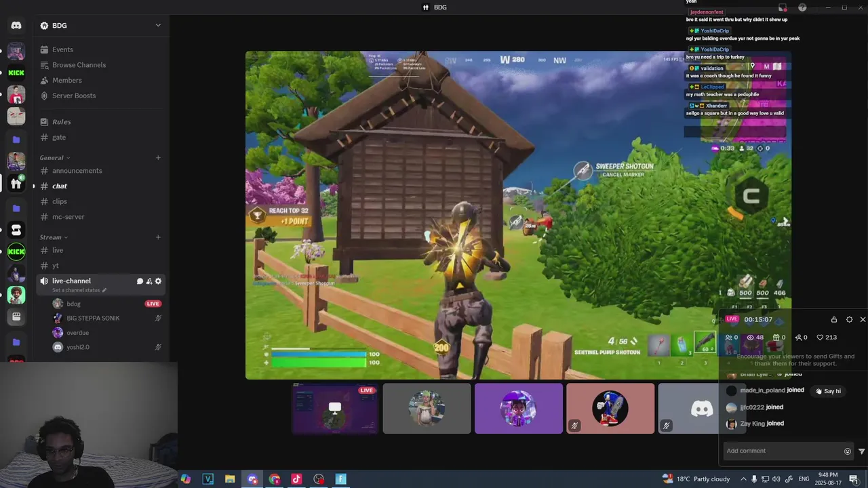868x488 pixels.
Task: Open Discord inbox icon in title bar
Action: (x=783, y=7)
